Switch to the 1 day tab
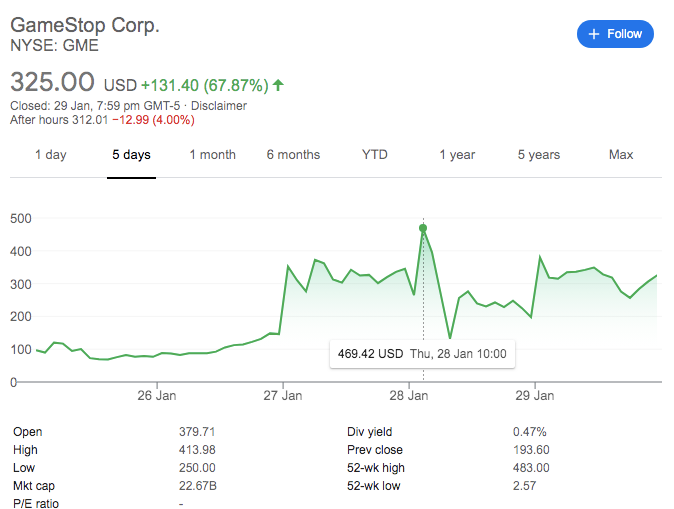Viewport: 674px width, 509px height. [x=51, y=155]
